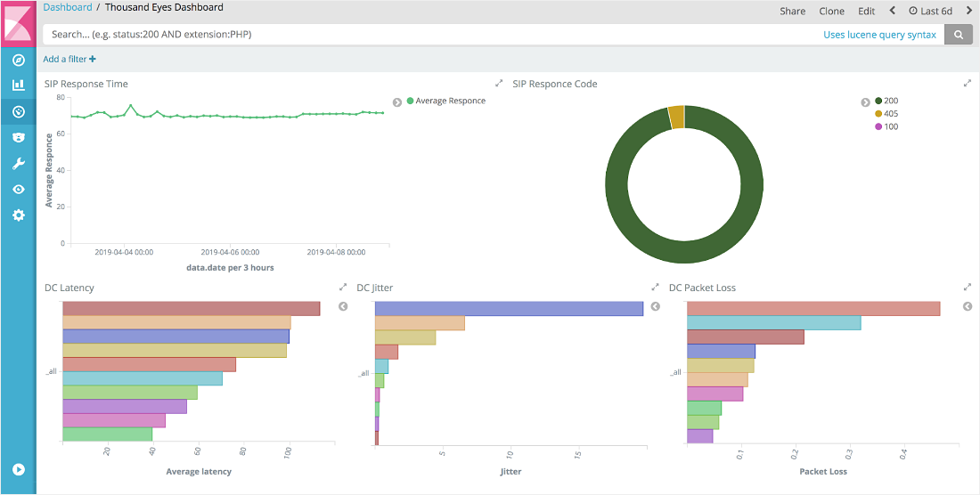This screenshot has height=495, width=980.
Task: Click Add a filter
Action: pos(69,59)
